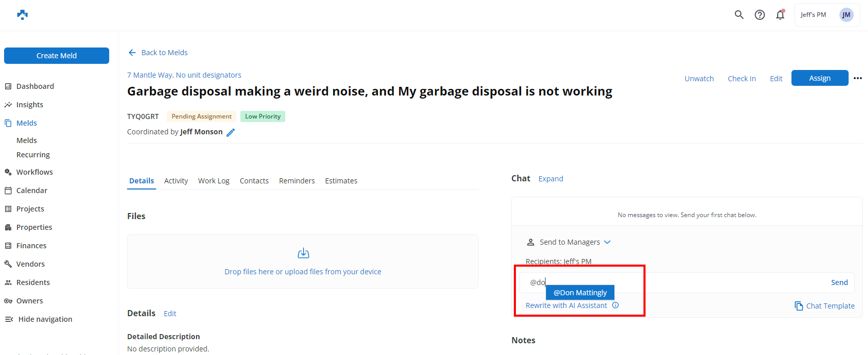This screenshot has height=355, width=868.
Task: Collapse sidebar with Hide navigation
Action: [x=39, y=319]
